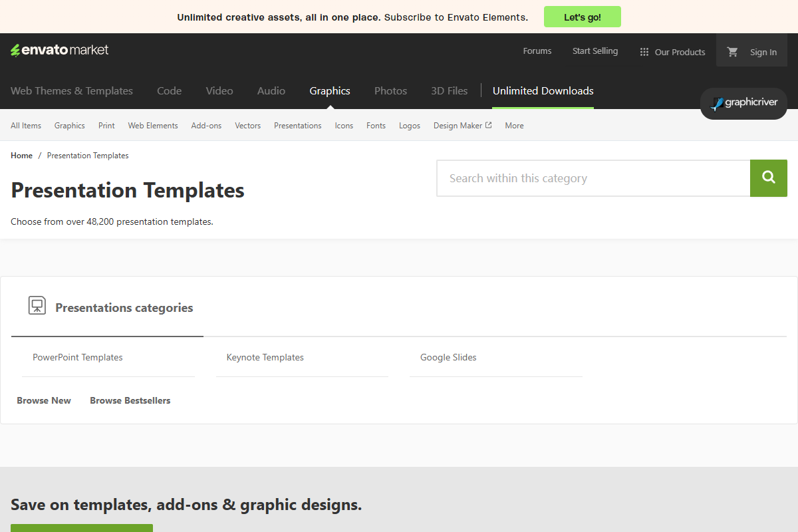The width and height of the screenshot is (798, 532).
Task: Open PowerPoint Templates category
Action: pos(77,357)
